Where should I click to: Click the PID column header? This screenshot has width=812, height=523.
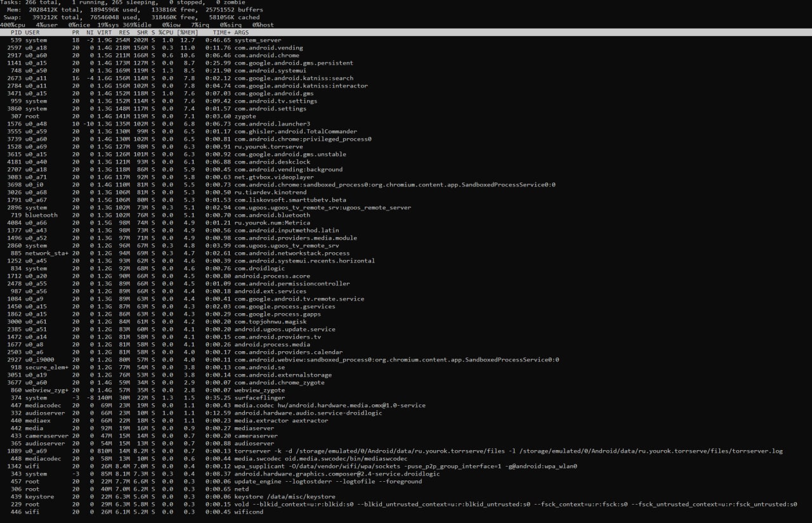pos(16,32)
